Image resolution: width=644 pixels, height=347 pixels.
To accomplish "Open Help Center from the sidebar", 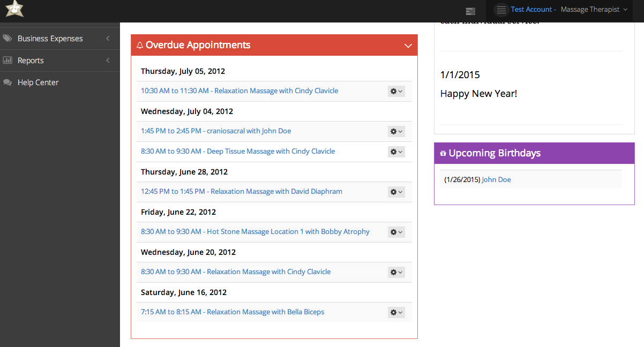I will pos(38,82).
